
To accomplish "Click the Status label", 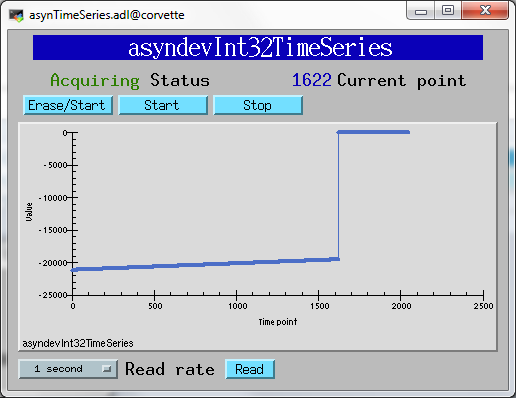I will (180, 80).
